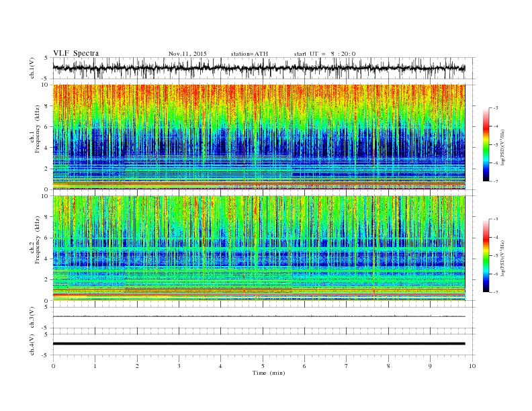532x411 pixels.
Task: Click the '3' tick on the time axis
Action: pyautogui.click(x=179, y=366)
